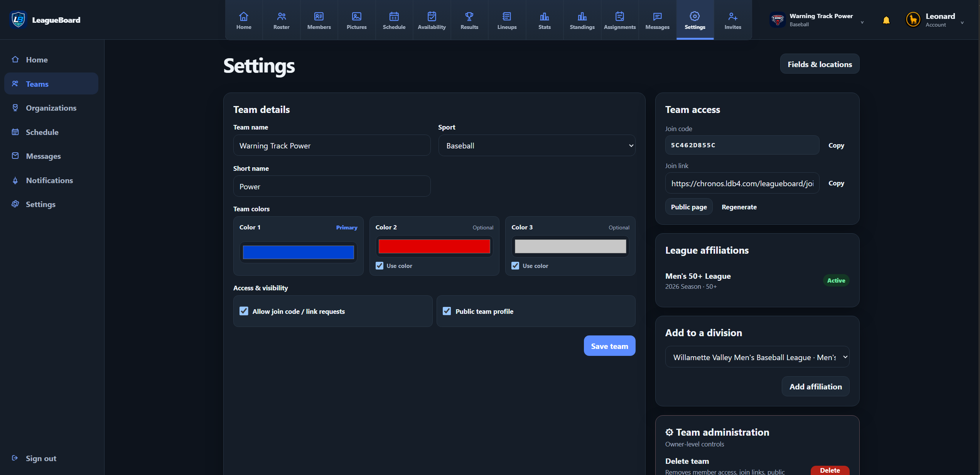The image size is (980, 475).
Task: Expand the Warning Track Power team switcher
Action: pos(817,20)
